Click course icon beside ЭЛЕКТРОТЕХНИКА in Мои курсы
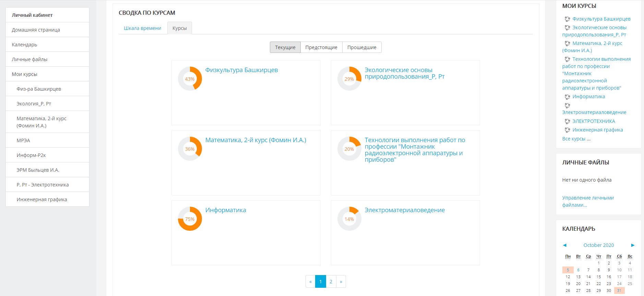Image resolution: width=644 pixels, height=296 pixels. pyautogui.click(x=567, y=121)
